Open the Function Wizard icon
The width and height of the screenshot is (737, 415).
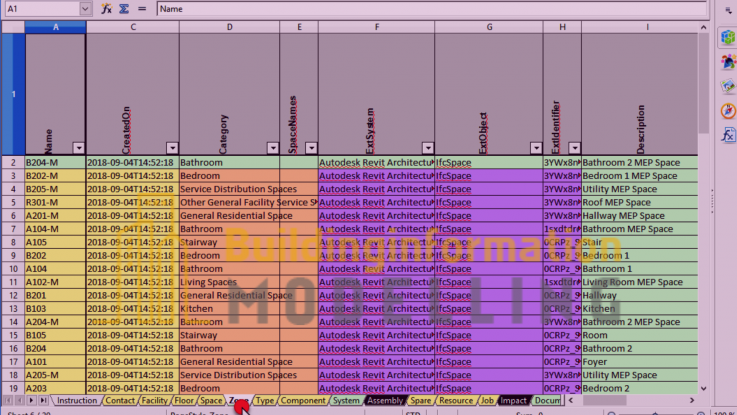coord(106,8)
